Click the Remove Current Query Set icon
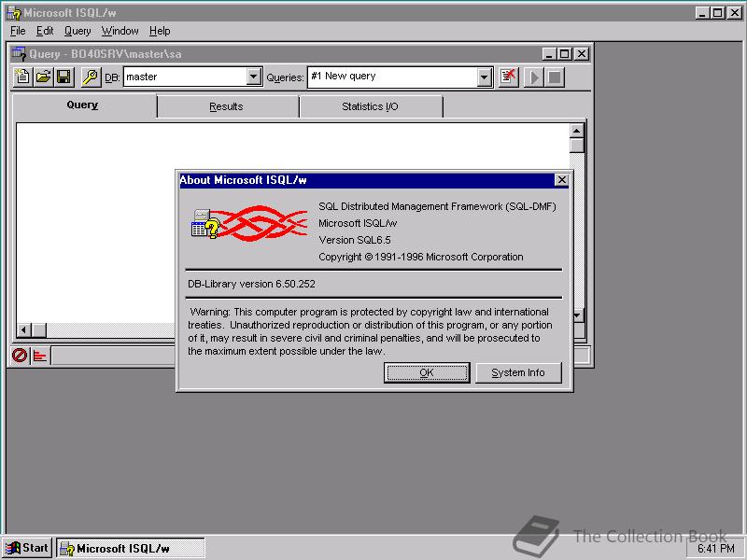The height and width of the screenshot is (560, 747). point(508,77)
